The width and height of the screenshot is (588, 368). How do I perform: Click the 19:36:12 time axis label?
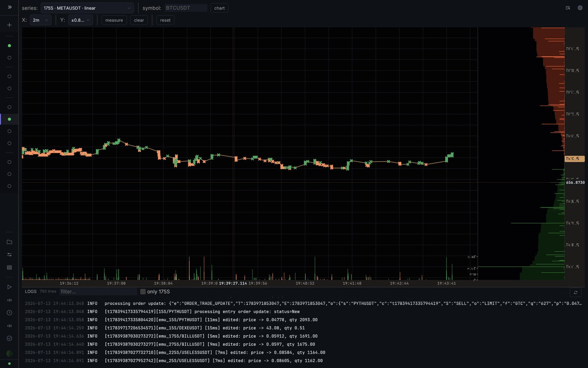coord(69,283)
